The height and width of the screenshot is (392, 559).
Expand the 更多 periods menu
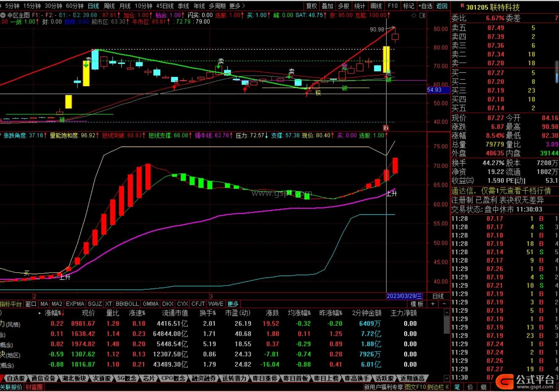[237, 6]
